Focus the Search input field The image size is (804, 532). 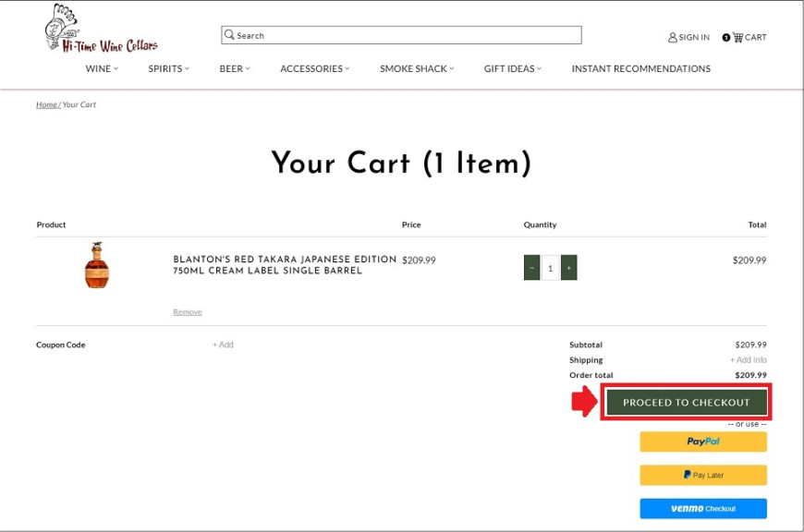coord(401,35)
